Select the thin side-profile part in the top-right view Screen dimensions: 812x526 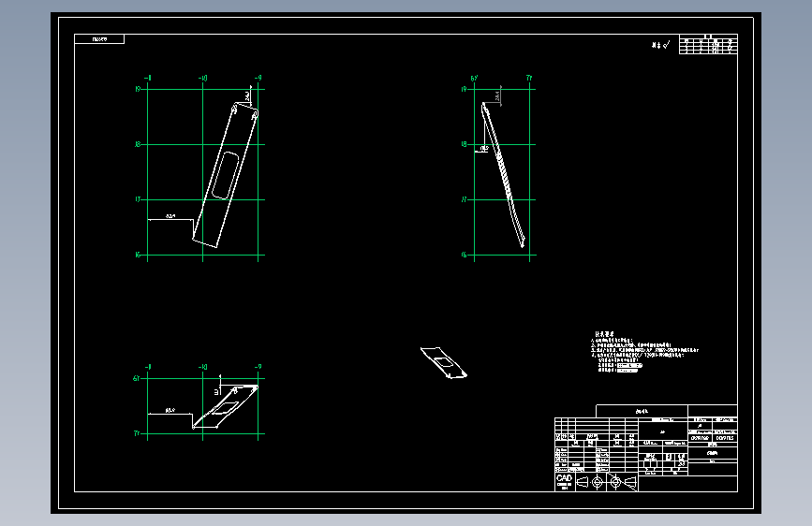click(503, 174)
